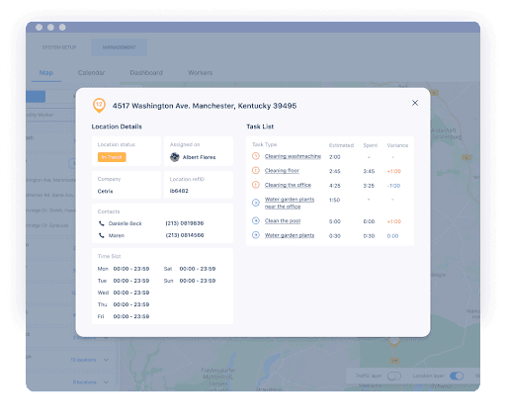Toggle the Traffic layer switch
Screen dimensions: 506x420
[x=394, y=376]
